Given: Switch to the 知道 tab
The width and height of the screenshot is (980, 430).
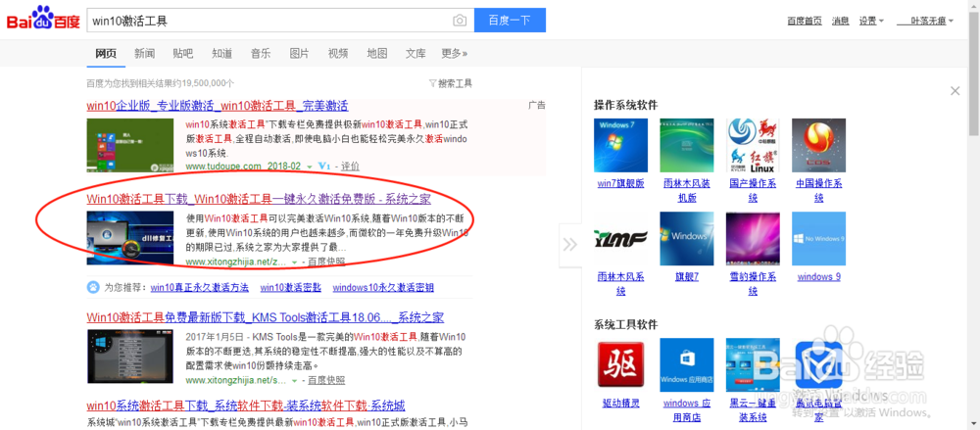Looking at the screenshot, I should point(221,54).
